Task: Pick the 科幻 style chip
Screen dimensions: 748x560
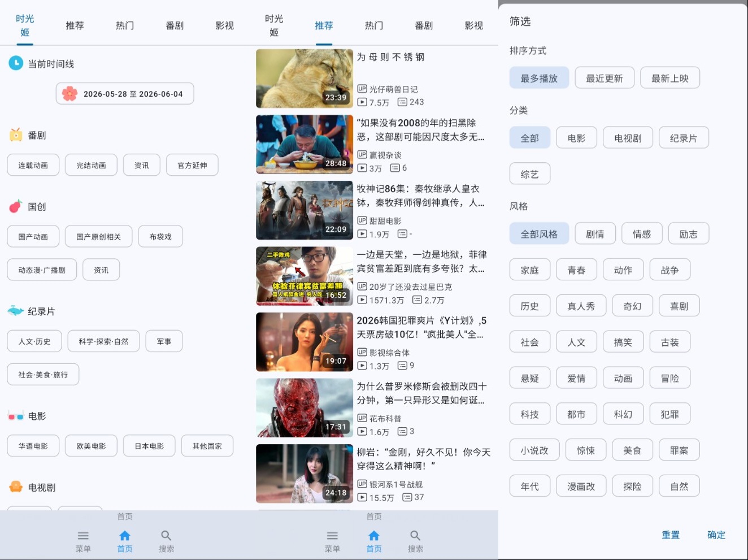Action: click(x=623, y=414)
